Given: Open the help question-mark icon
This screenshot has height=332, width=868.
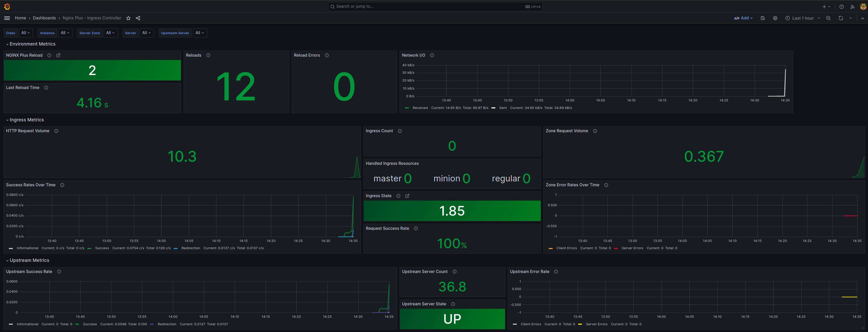Looking at the screenshot, I should (841, 6).
